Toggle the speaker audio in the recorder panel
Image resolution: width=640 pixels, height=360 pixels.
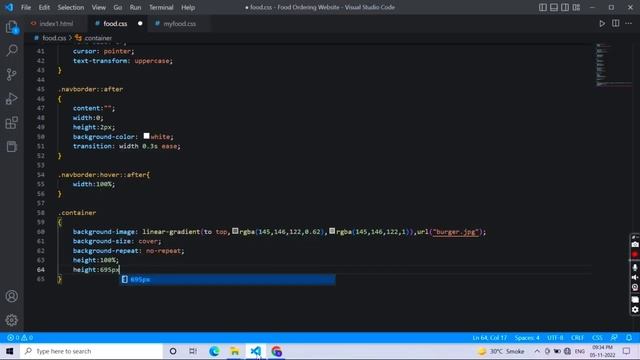point(635,278)
